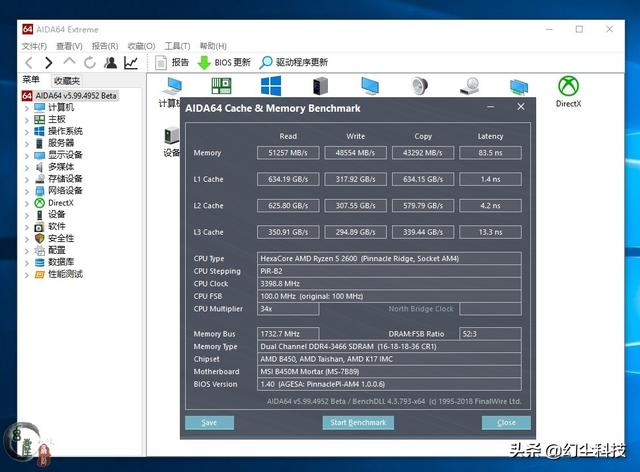Close benchmark dialog with X button
This screenshot has width=640, height=472.
click(521, 107)
